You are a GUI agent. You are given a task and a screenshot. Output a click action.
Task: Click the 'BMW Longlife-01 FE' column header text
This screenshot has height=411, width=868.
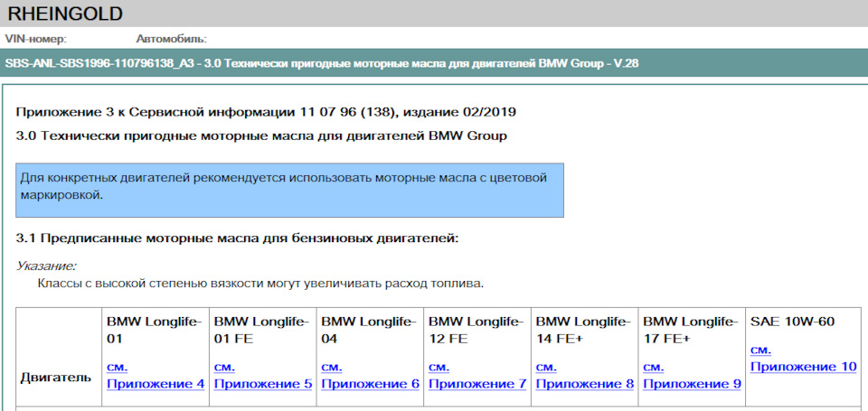pyautogui.click(x=262, y=331)
